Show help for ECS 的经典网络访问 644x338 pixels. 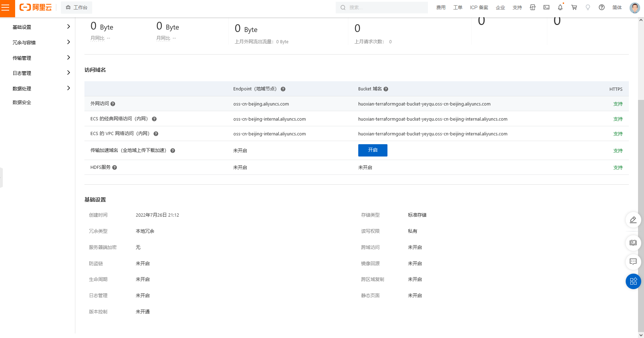click(x=154, y=119)
